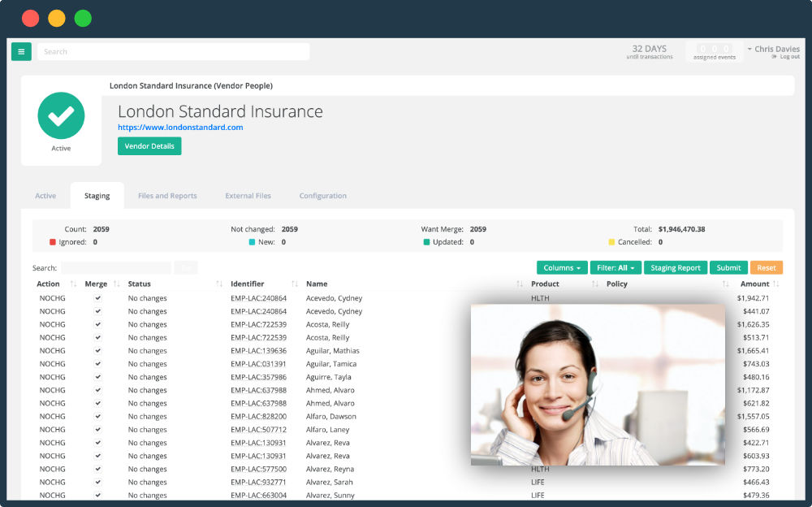812x507 pixels.
Task: Toggle Merge checkbox for Aguirre, Tayla
Action: tap(98, 377)
